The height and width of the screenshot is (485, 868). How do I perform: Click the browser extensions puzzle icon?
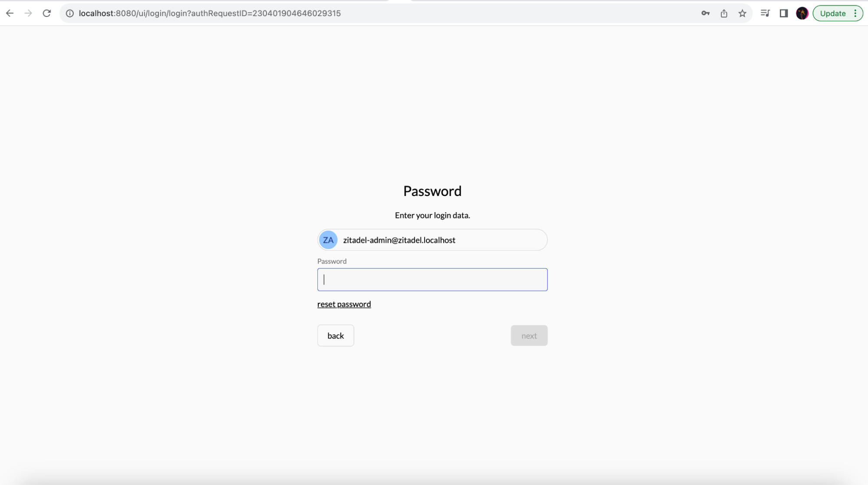pos(765,13)
